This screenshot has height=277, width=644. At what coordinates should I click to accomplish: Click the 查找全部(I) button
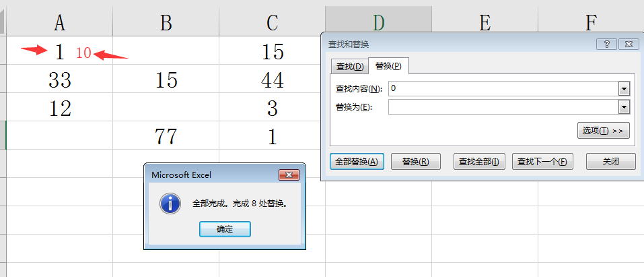pyautogui.click(x=479, y=162)
